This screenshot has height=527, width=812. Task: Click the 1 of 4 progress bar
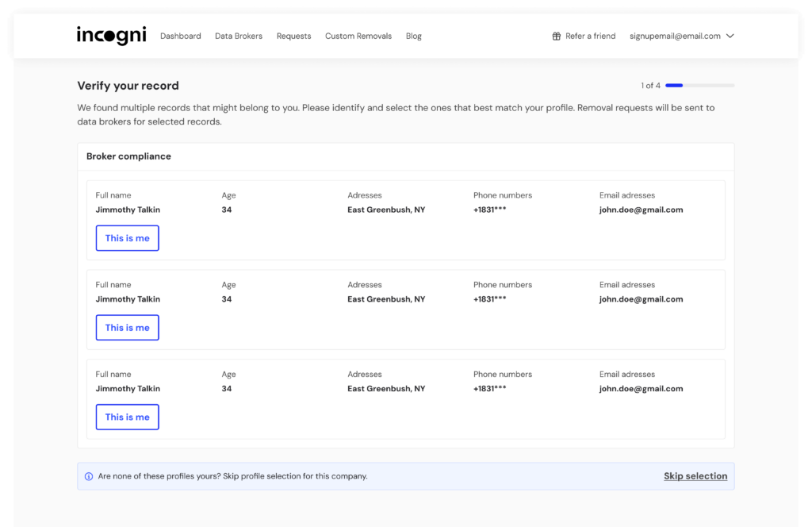(x=699, y=86)
